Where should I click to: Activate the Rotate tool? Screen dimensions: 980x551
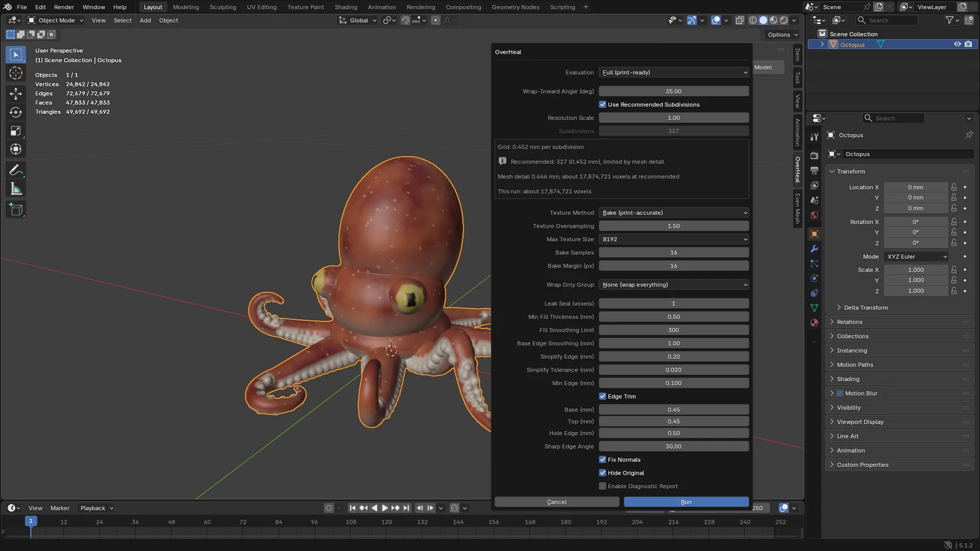coord(16,112)
